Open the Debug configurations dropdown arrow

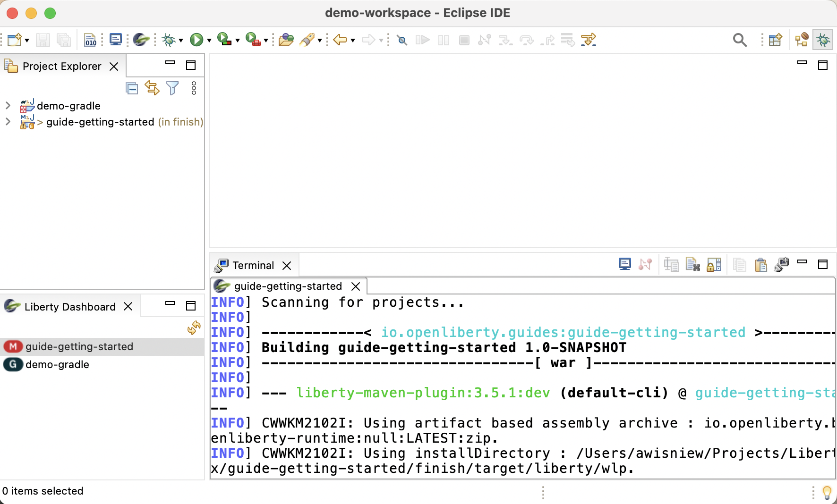181,40
